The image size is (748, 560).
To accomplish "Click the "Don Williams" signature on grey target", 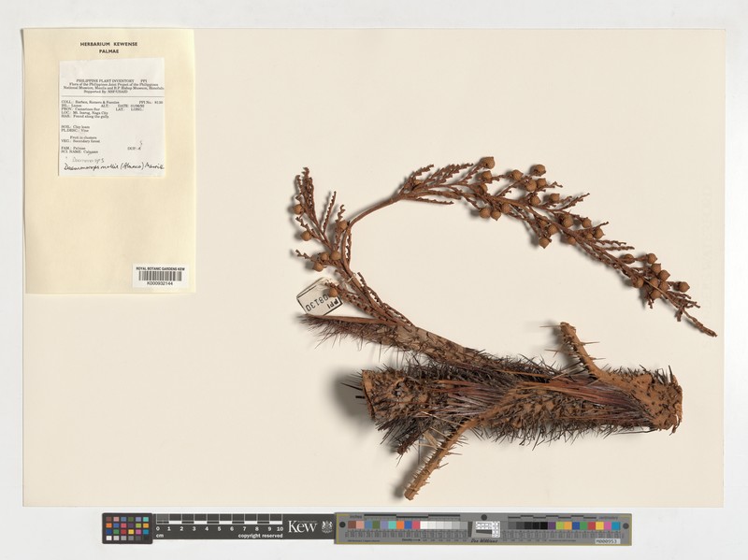I will pyautogui.click(x=484, y=541).
